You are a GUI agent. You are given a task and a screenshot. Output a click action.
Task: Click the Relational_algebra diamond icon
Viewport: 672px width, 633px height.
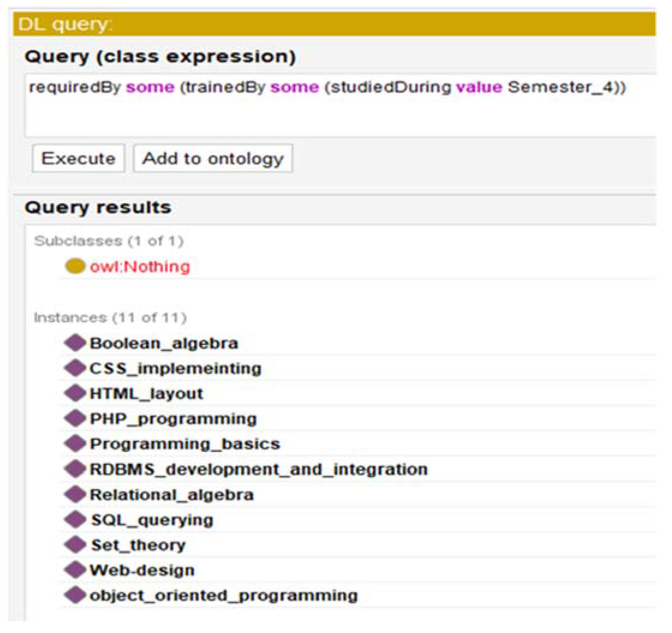[75, 494]
